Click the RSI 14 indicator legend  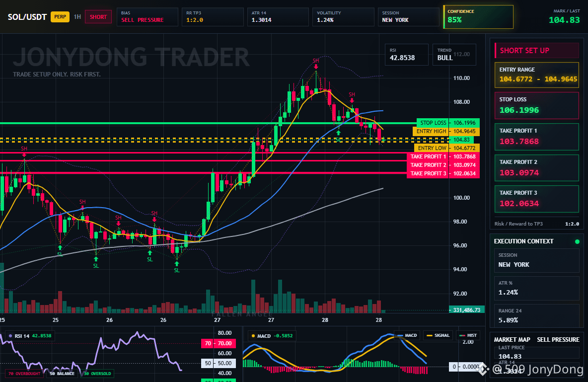(30, 336)
